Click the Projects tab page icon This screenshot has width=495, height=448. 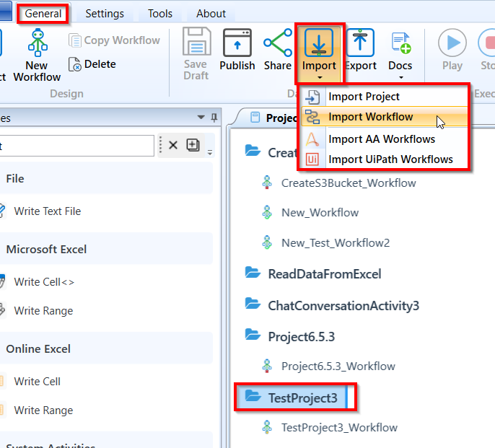255,118
